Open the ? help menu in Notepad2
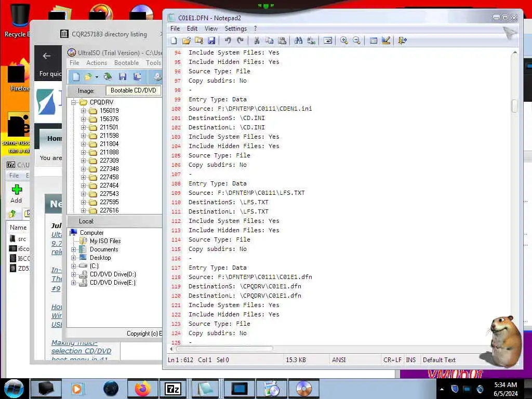Image resolution: width=532 pixels, height=399 pixels. (256, 29)
